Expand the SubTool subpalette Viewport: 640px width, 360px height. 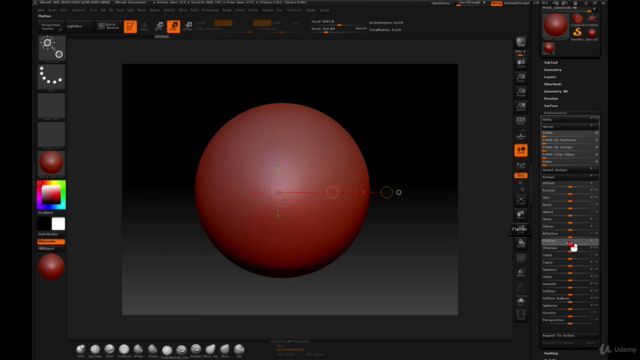[551, 62]
